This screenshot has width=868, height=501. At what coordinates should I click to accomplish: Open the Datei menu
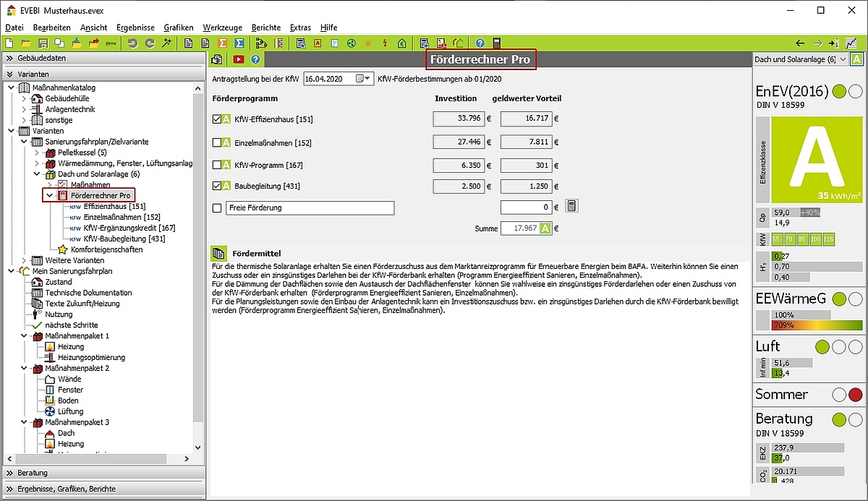pos(14,27)
